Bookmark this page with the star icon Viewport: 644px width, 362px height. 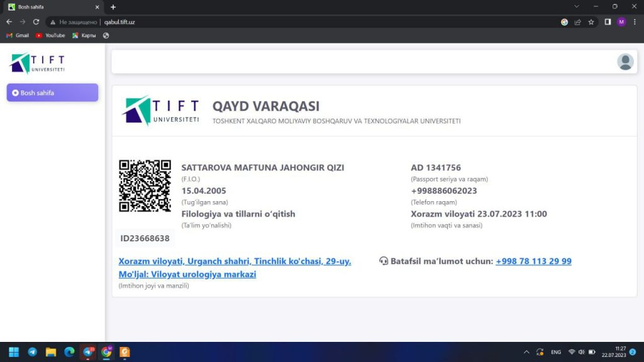[x=591, y=21]
